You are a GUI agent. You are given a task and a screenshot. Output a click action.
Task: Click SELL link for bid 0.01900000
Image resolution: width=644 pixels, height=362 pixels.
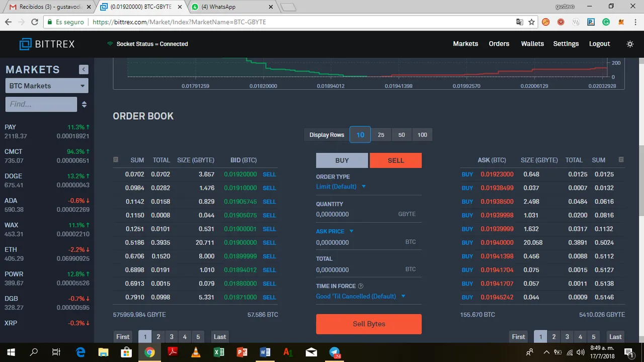[x=269, y=243]
